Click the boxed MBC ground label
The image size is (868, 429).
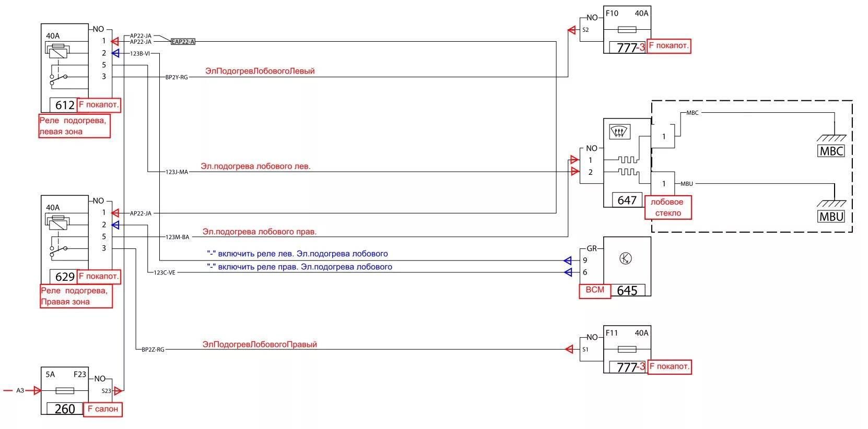click(x=831, y=151)
